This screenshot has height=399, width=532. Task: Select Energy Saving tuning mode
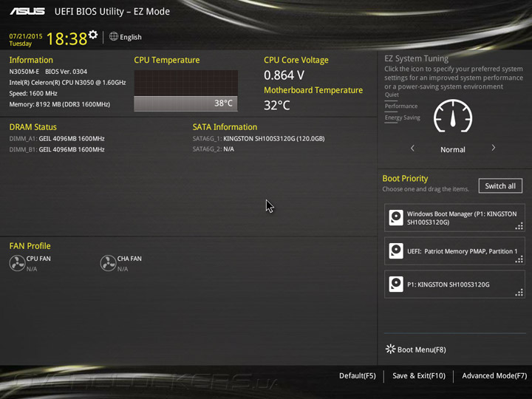click(x=403, y=117)
